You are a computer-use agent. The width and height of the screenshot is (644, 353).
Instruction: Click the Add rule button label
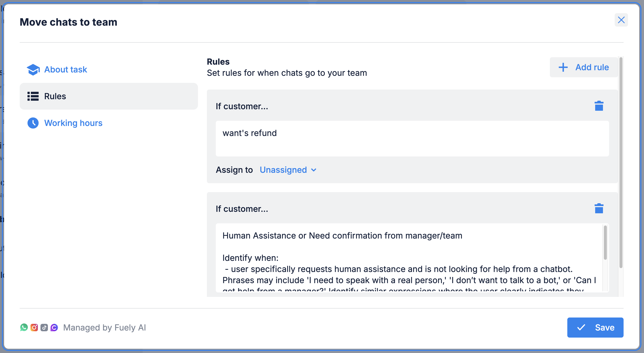[x=592, y=67]
